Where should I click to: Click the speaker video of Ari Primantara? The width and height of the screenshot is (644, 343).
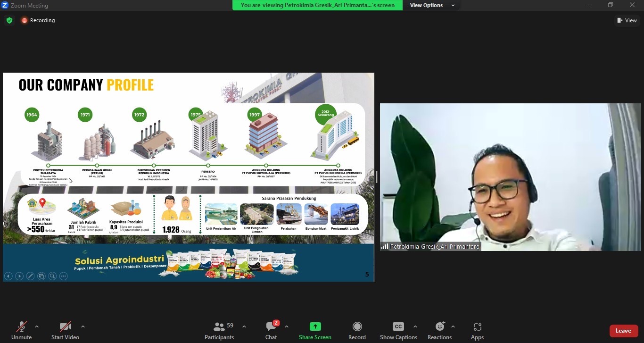(511, 177)
